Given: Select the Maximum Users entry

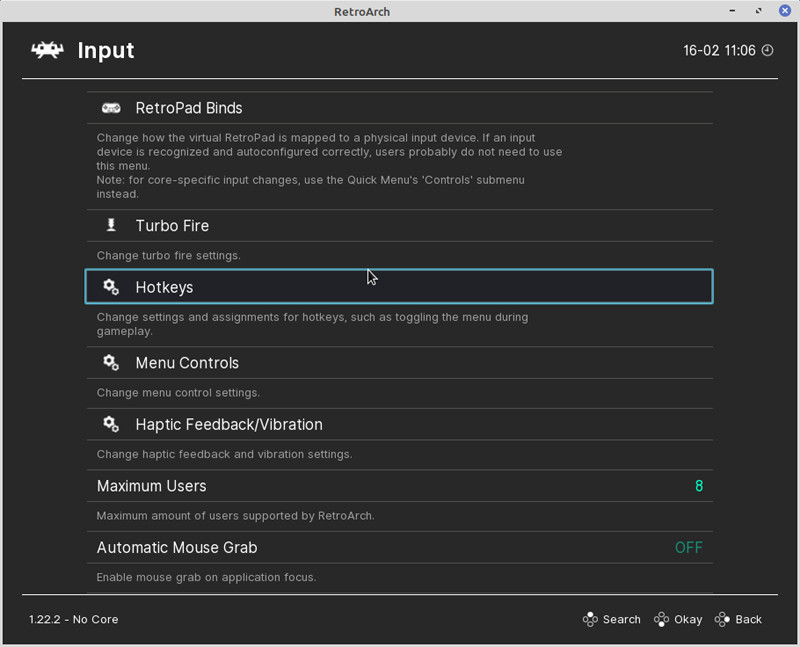Looking at the screenshot, I should pos(399,486).
